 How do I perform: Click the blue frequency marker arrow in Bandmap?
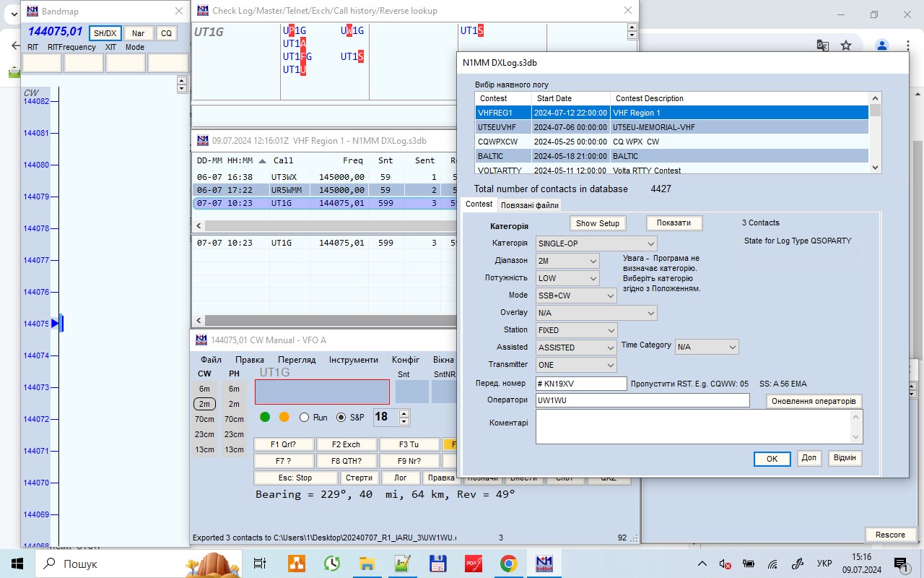(56, 324)
